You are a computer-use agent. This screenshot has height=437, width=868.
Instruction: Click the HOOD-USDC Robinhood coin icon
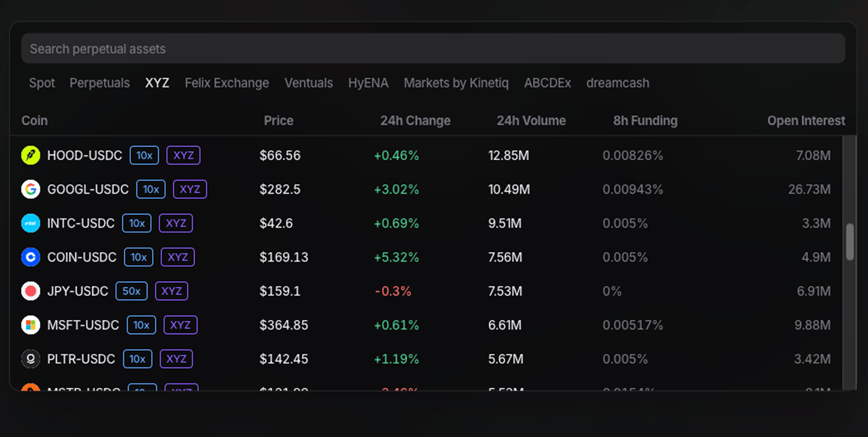30,156
